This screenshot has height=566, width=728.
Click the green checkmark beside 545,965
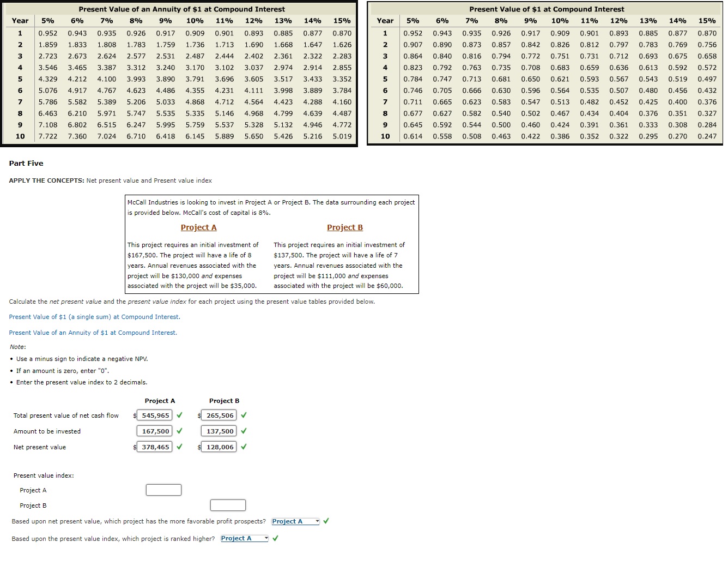[x=177, y=415]
